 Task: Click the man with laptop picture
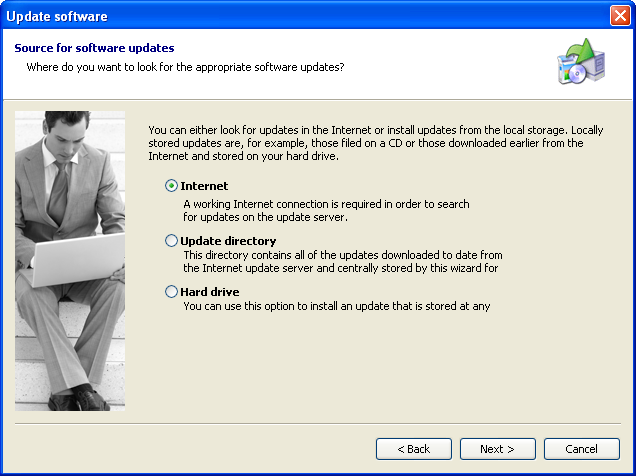(70, 260)
